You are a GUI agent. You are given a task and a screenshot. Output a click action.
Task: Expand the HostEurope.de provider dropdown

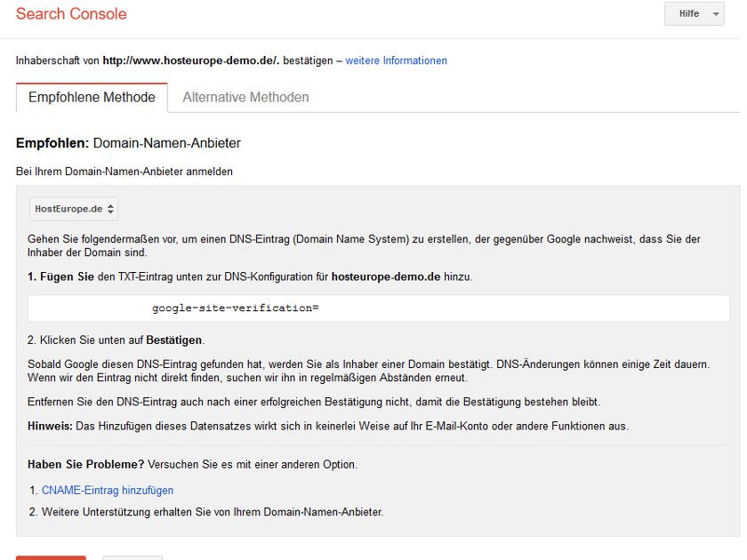74,209
